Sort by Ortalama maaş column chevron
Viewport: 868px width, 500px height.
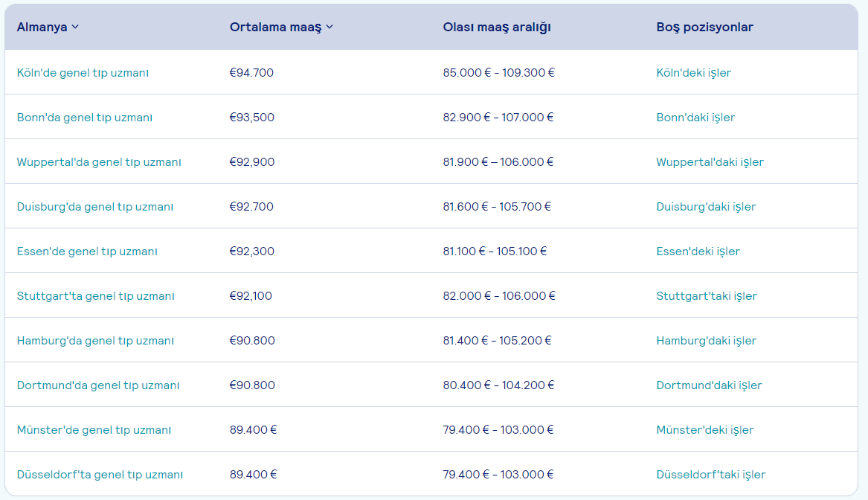tap(329, 28)
